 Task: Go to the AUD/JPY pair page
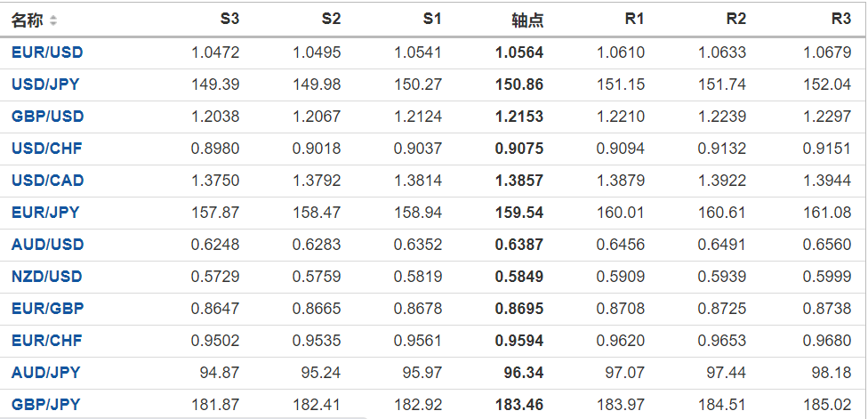pyautogui.click(x=45, y=373)
